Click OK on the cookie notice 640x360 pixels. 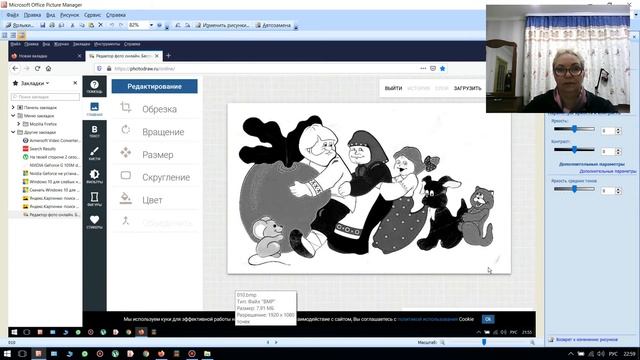(x=488, y=319)
